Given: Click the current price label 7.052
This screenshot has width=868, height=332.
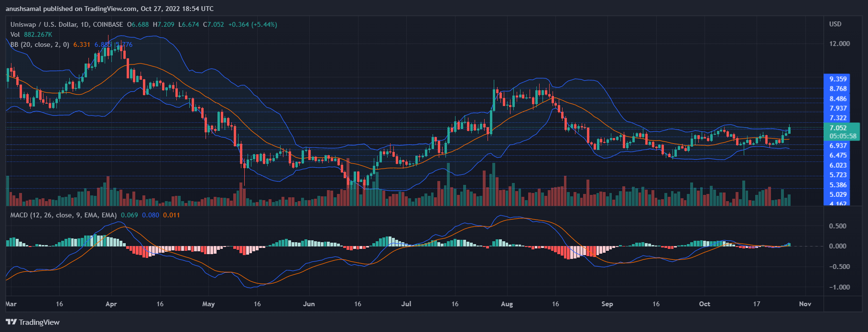Looking at the screenshot, I should click(x=838, y=128).
